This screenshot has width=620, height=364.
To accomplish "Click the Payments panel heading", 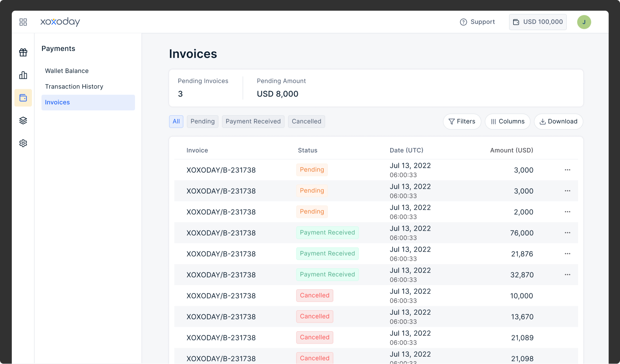I will [x=58, y=49].
